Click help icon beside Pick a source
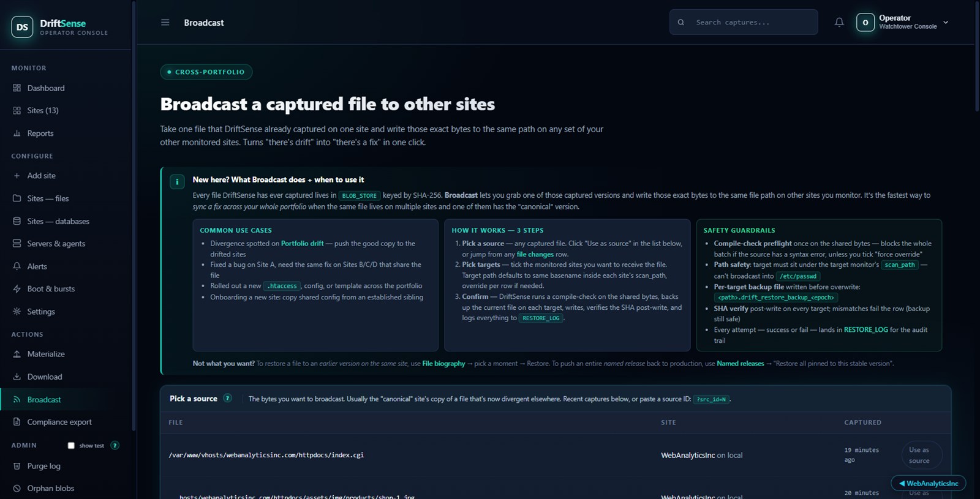 click(227, 398)
